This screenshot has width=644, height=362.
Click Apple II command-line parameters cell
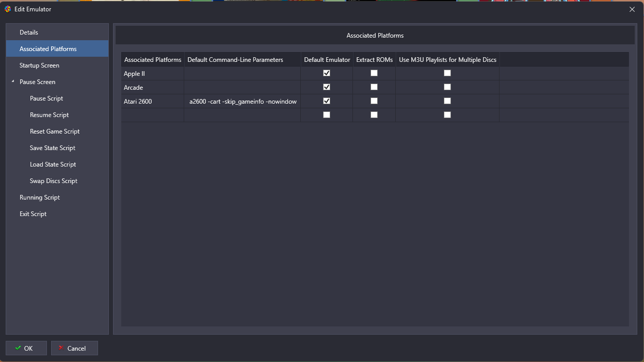pos(243,73)
